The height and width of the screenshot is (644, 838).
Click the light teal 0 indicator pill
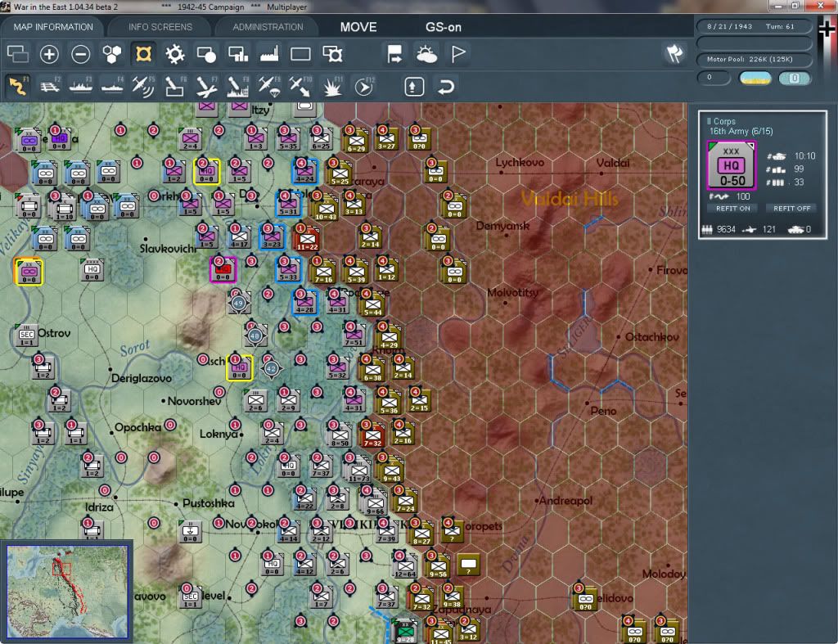795,78
